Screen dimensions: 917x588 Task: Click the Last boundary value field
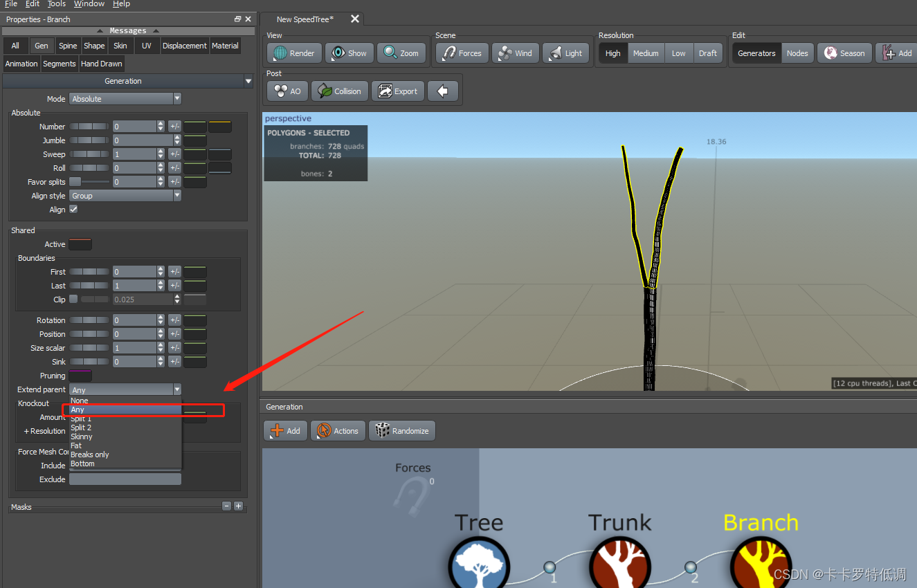[135, 286]
